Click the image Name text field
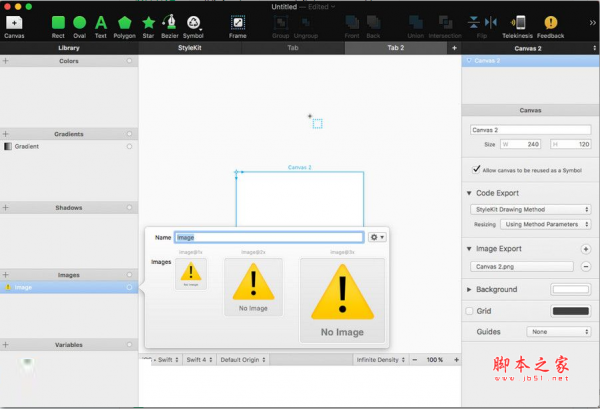600x409 pixels. 268,237
